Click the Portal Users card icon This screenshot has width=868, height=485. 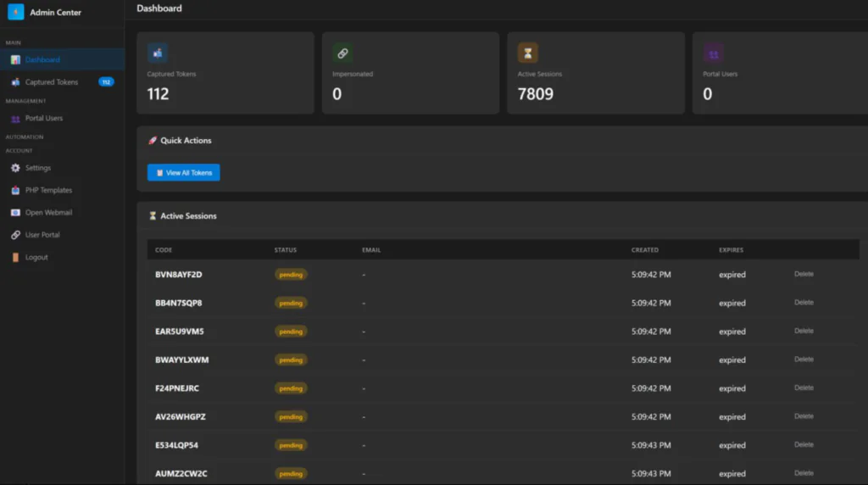click(713, 53)
